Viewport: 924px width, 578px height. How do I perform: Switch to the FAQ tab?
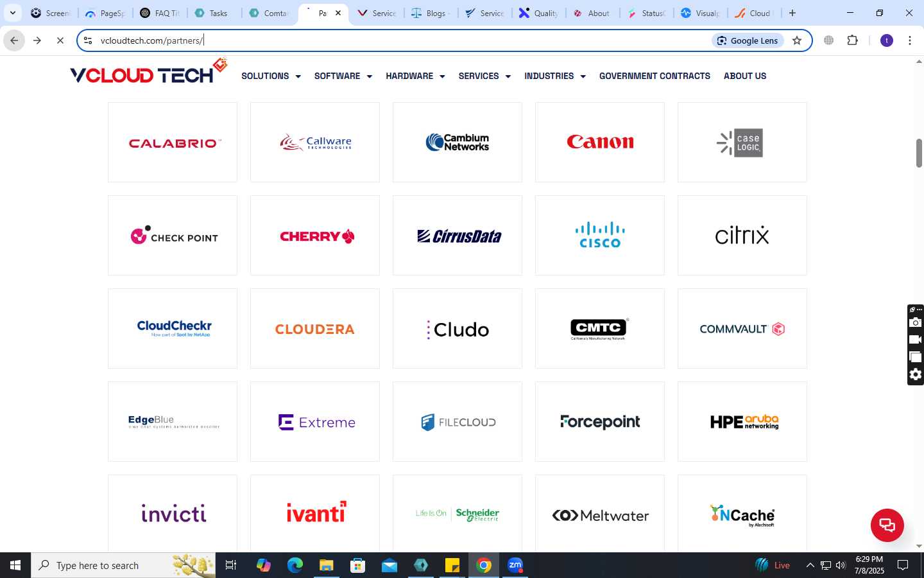pos(160,13)
